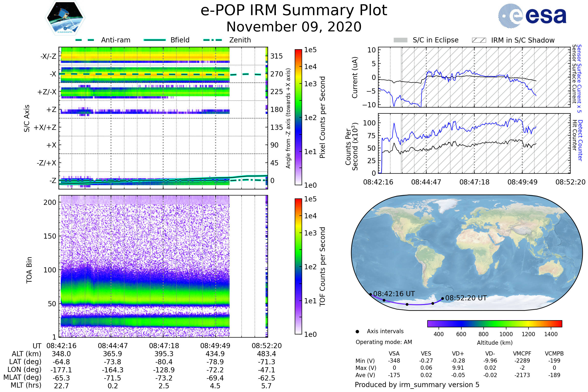
Task: Click the Bfield solid line legend marker
Action: click(x=155, y=40)
